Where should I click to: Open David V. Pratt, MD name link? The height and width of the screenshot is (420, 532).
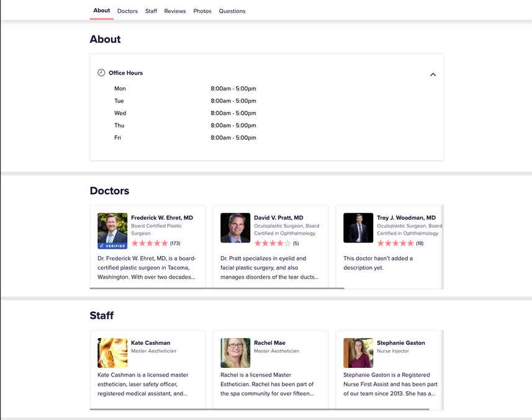[279, 218]
